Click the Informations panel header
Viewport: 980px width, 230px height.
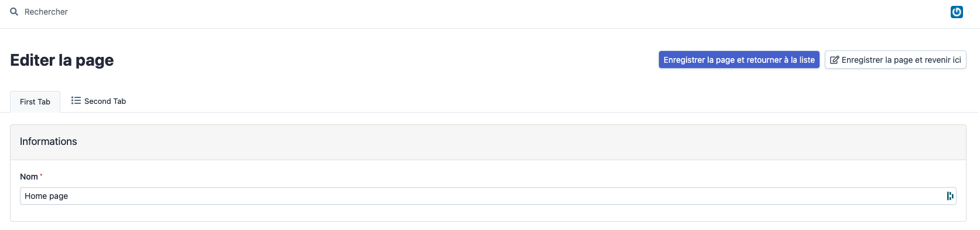pos(488,142)
